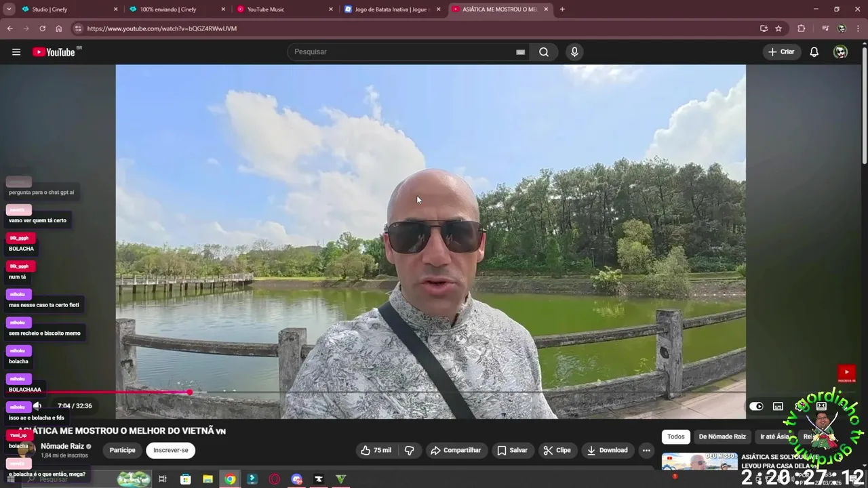Select the Todos filter chip
The height and width of the screenshot is (488, 868).
tap(676, 436)
